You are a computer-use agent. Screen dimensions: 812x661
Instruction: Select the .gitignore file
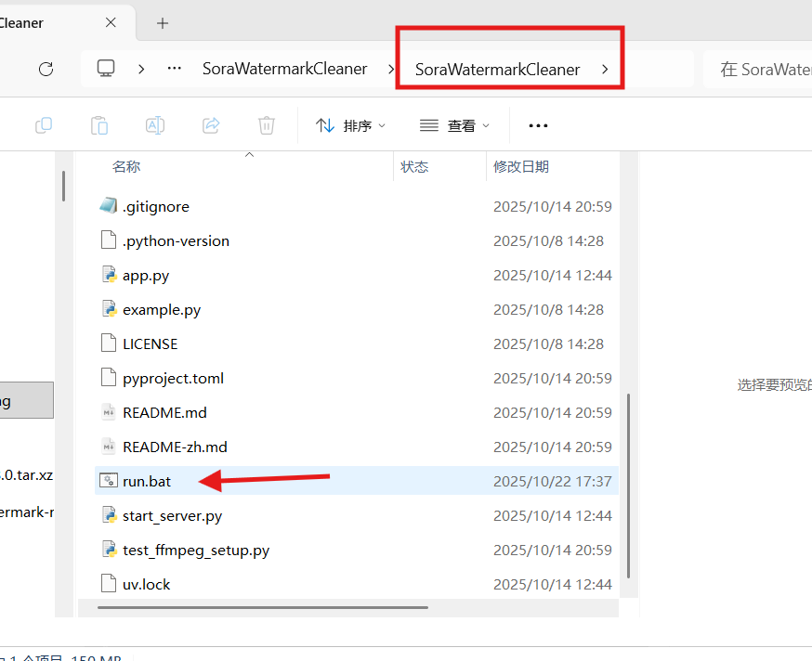coord(356,206)
